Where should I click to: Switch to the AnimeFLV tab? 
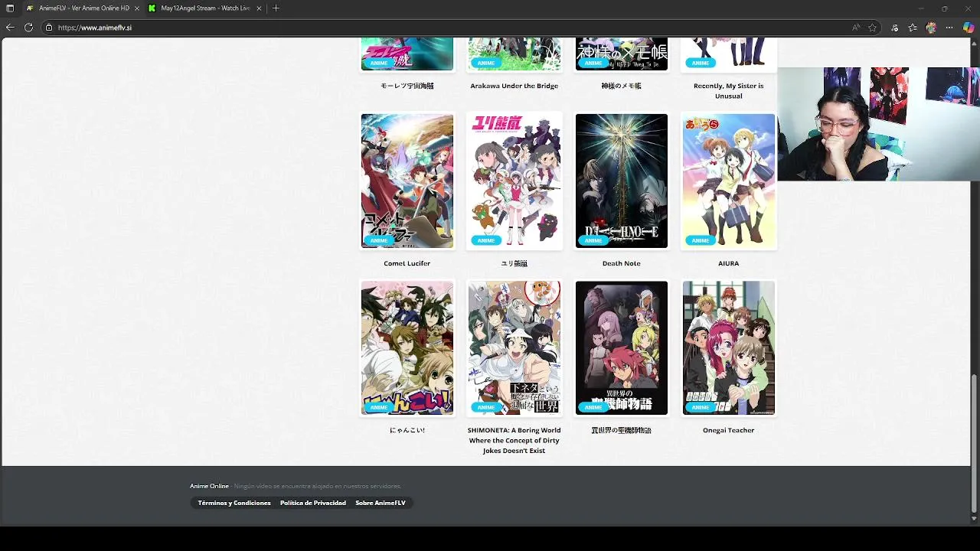(x=82, y=8)
